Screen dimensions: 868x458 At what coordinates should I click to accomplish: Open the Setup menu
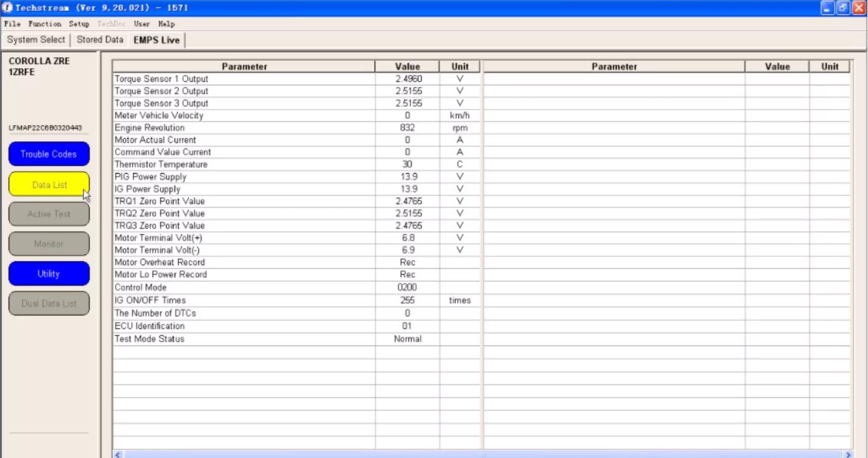pyautogui.click(x=79, y=24)
